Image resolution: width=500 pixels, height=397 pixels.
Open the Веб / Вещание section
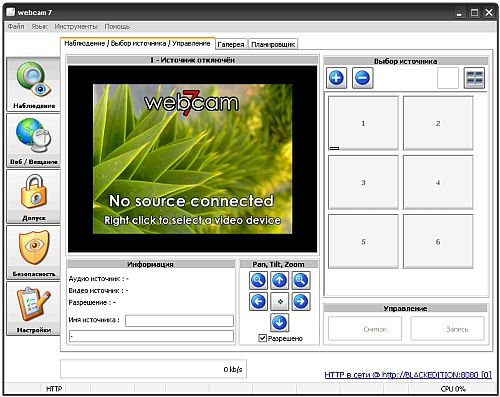pos(34,141)
